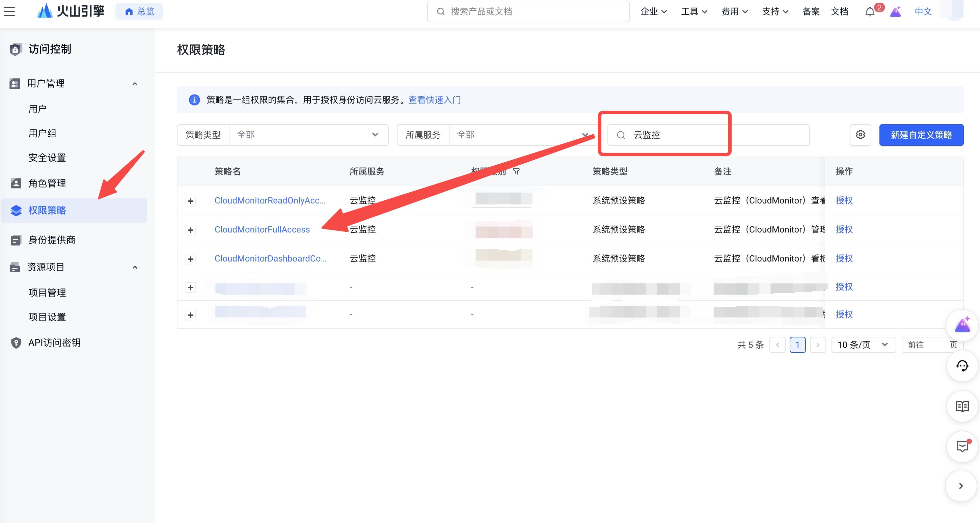This screenshot has height=523, width=980.
Task: Collapse the 用户管理 sidebar section
Action: click(135, 83)
